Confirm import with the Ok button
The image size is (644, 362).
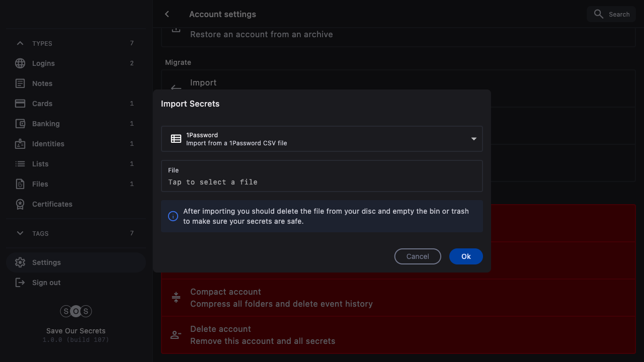point(466,256)
